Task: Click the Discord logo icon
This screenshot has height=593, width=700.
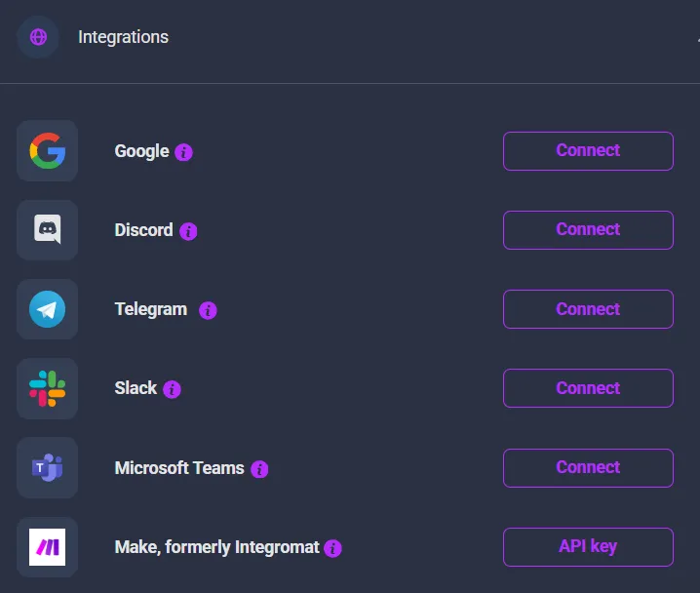Action: click(47, 230)
